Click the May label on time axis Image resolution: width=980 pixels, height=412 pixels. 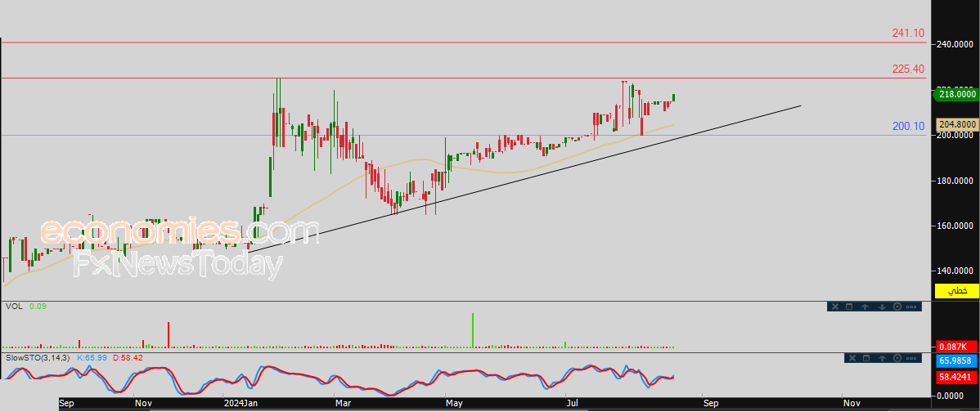click(x=452, y=403)
